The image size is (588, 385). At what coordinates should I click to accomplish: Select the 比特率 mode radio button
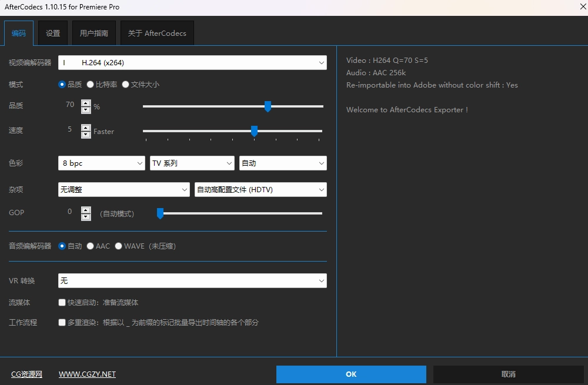pyautogui.click(x=90, y=84)
